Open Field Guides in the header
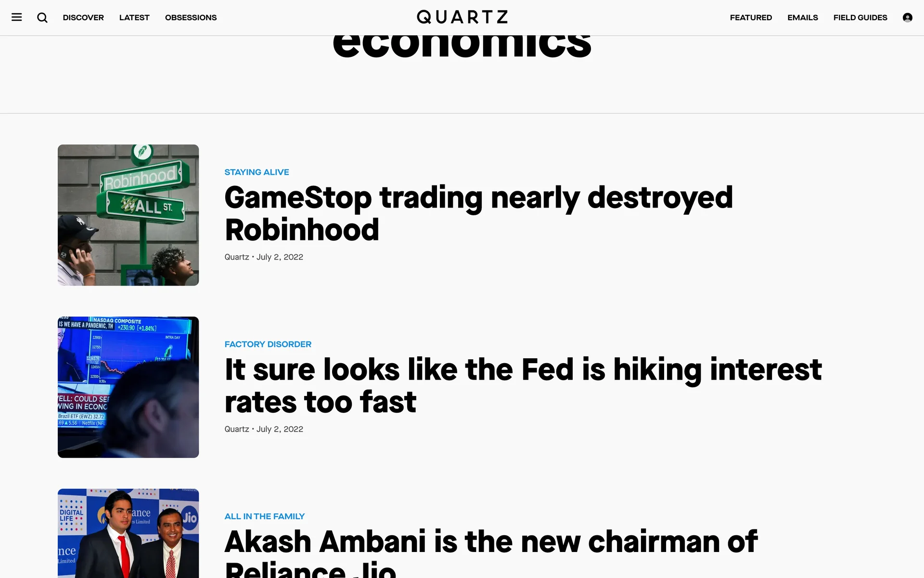Image resolution: width=924 pixels, height=578 pixels. [x=860, y=17]
